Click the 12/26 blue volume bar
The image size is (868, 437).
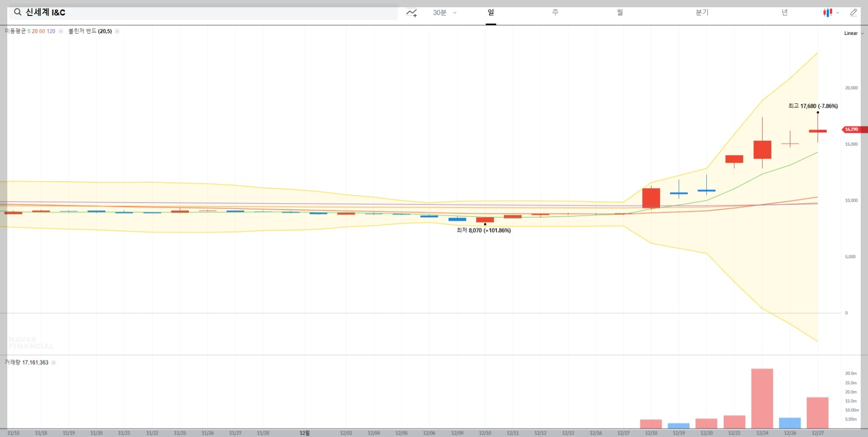coord(790,423)
